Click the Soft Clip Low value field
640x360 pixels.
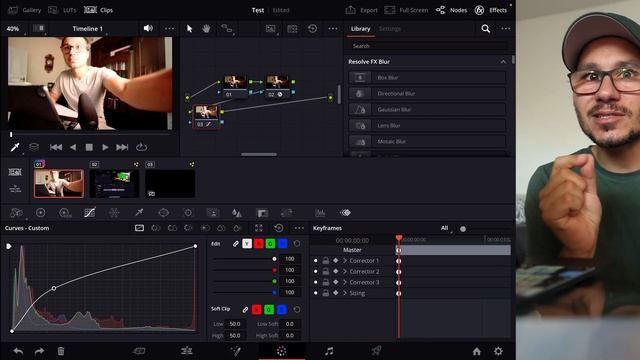(x=235, y=324)
